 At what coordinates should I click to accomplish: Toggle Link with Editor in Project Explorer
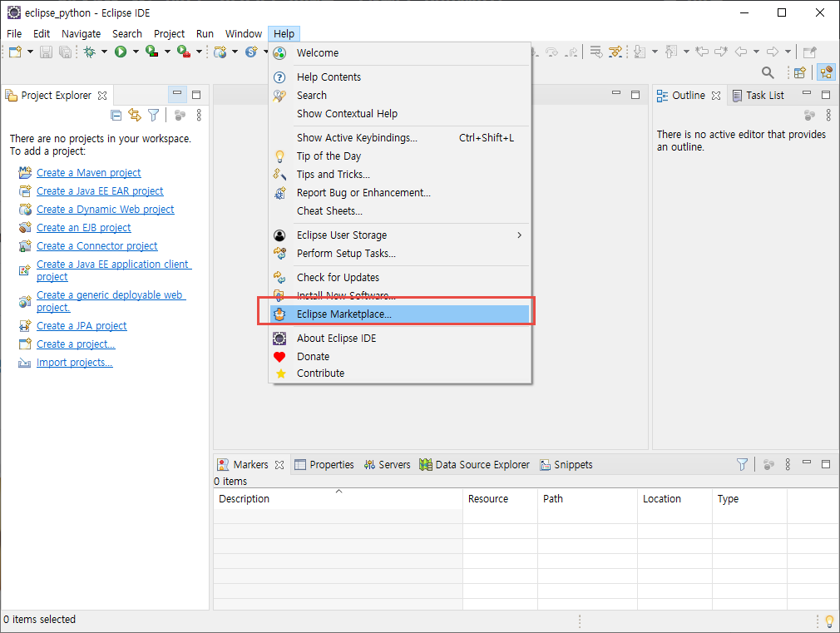point(135,116)
